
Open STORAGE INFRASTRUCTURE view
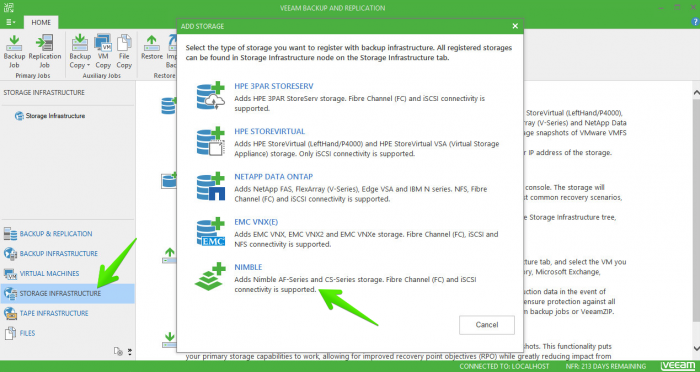(68, 293)
